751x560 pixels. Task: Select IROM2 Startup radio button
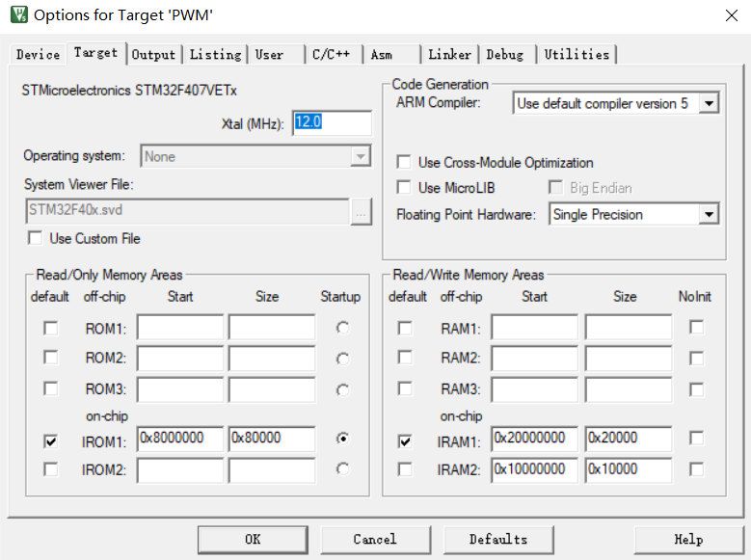click(342, 469)
